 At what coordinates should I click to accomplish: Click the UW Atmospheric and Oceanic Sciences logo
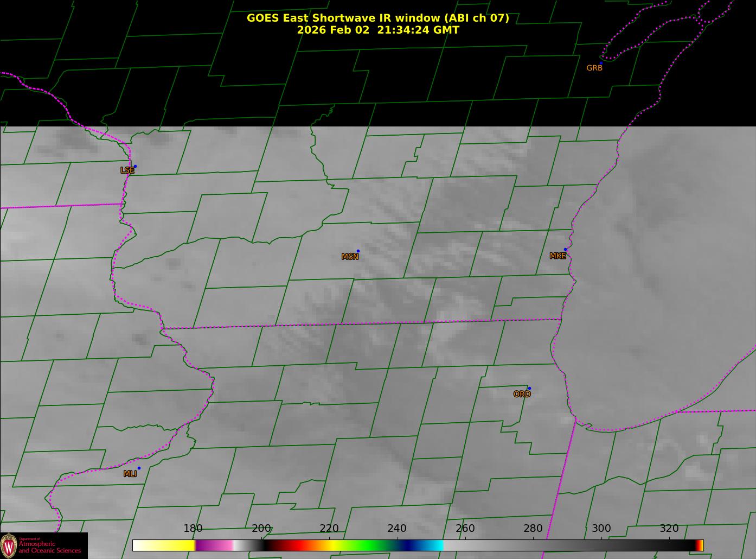click(x=43, y=545)
